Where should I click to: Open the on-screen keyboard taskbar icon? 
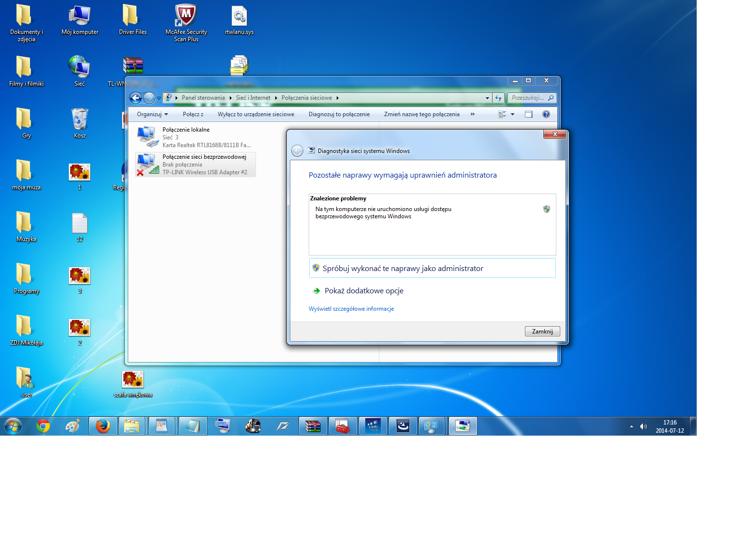coord(223,426)
